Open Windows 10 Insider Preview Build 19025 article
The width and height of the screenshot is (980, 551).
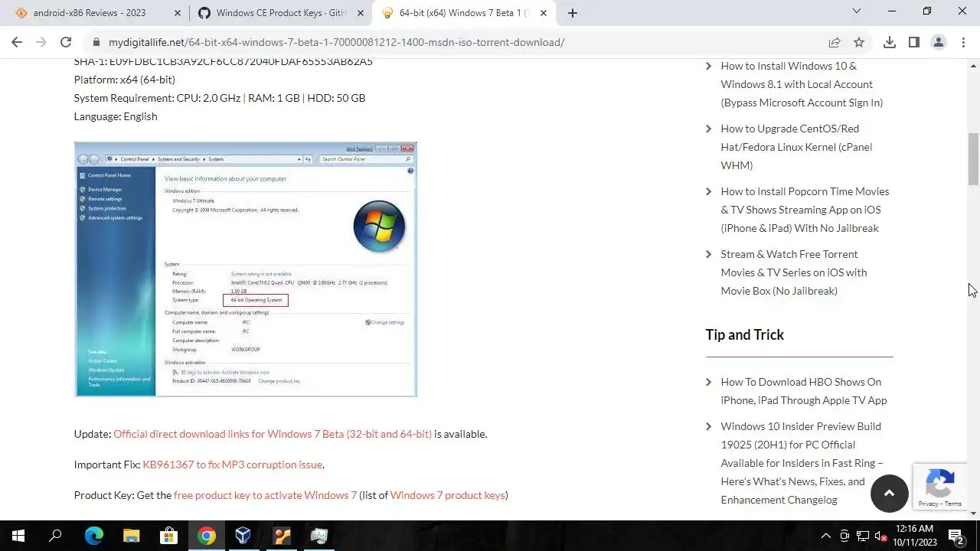(x=802, y=463)
